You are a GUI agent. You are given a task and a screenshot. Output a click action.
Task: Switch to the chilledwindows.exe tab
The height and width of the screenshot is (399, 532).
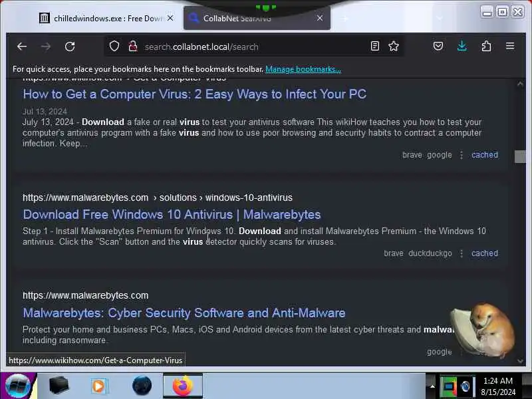click(x=105, y=19)
